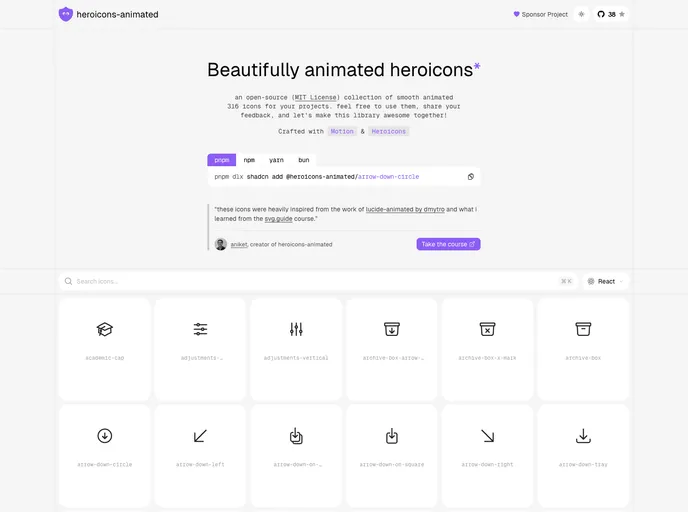Select the adjustments-horizontal sliders icon

click(x=200, y=329)
